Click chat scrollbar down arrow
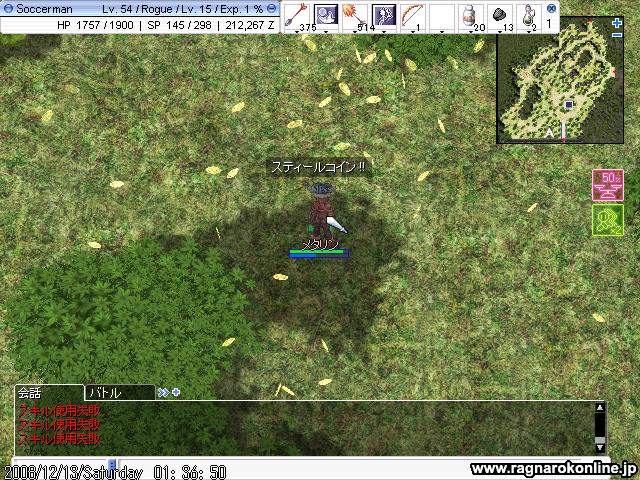Image resolution: width=640 pixels, height=480 pixels. (599, 447)
